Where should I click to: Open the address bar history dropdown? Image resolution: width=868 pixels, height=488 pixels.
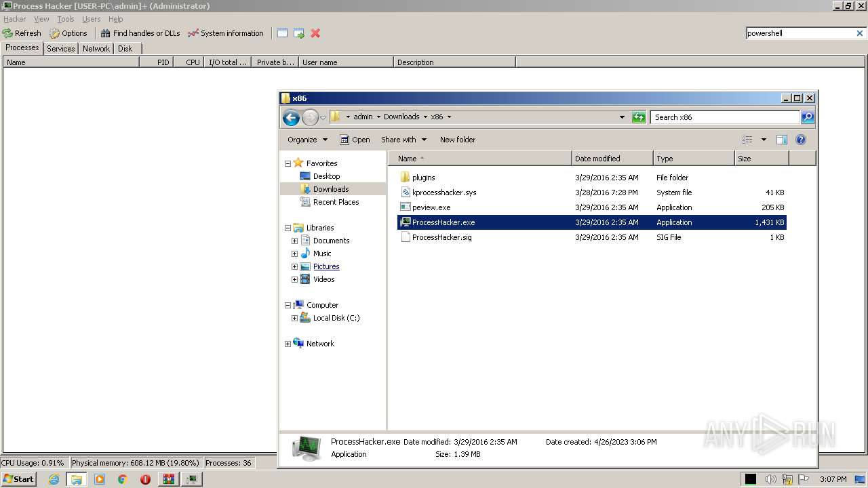point(622,117)
